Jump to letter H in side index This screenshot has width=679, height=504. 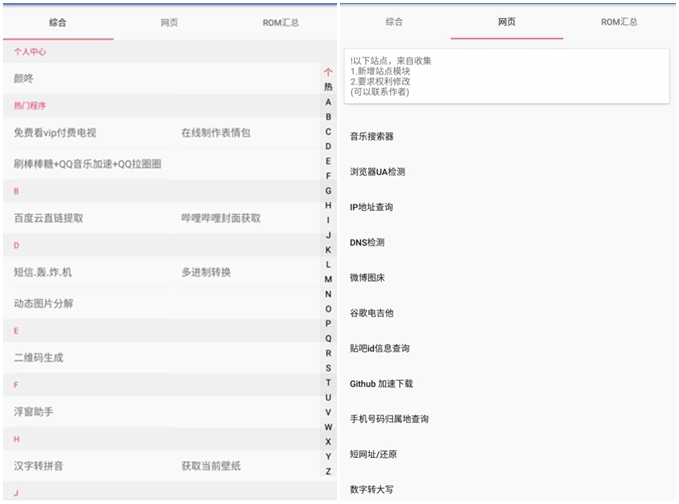click(328, 205)
